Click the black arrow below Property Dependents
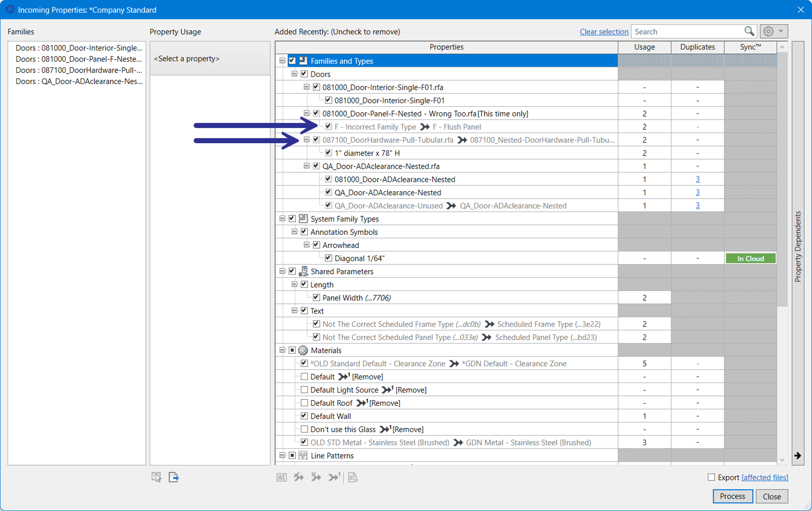Viewport: 812px width, 511px height. click(798, 456)
